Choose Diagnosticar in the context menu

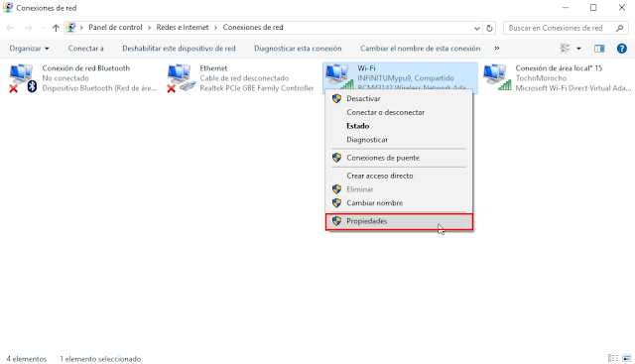pyautogui.click(x=399, y=140)
